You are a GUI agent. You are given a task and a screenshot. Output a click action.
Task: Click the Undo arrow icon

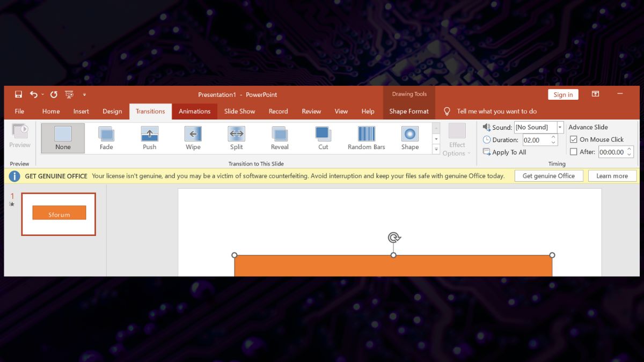point(34,94)
